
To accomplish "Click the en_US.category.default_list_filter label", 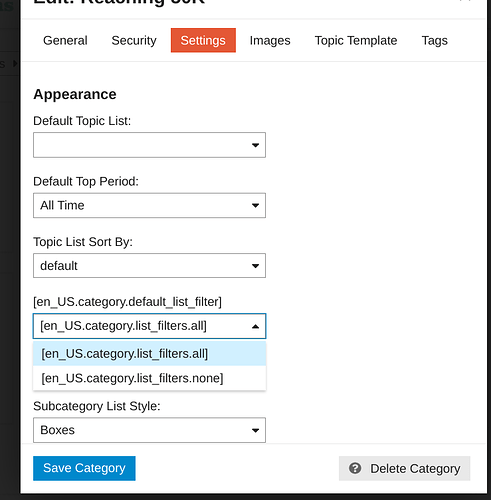I will (127, 302).
